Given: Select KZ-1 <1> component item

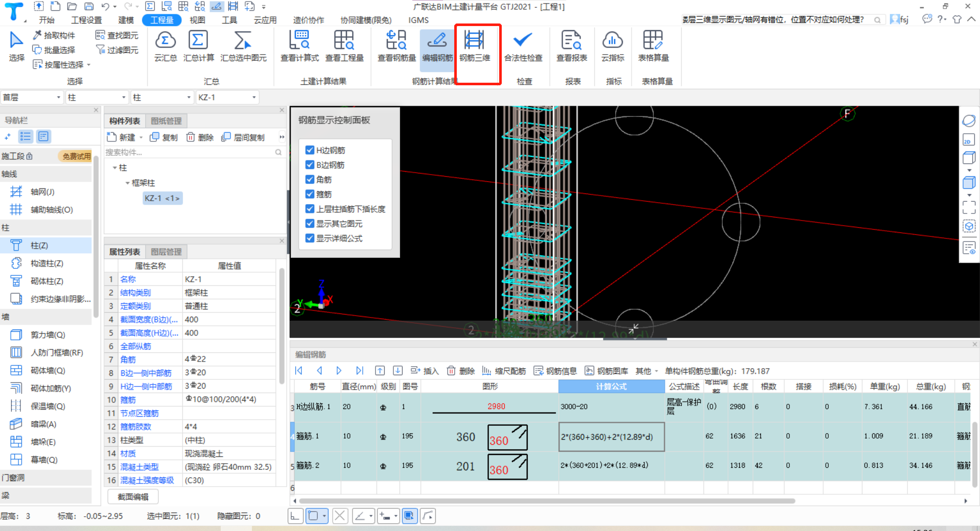Looking at the screenshot, I should click(x=162, y=198).
